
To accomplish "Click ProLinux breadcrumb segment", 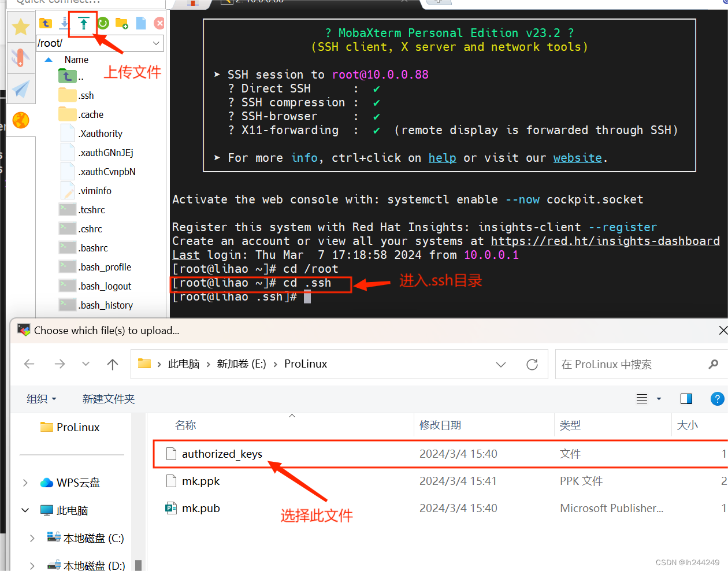I will (306, 364).
